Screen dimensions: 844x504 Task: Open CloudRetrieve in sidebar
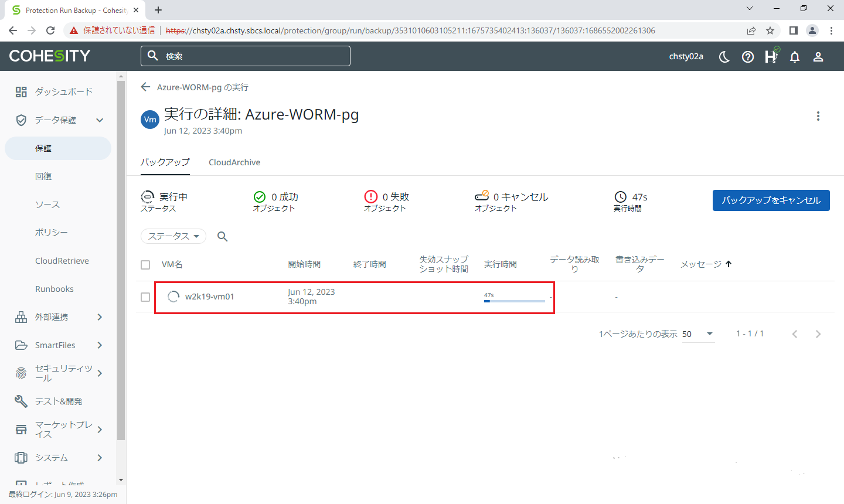click(x=62, y=261)
